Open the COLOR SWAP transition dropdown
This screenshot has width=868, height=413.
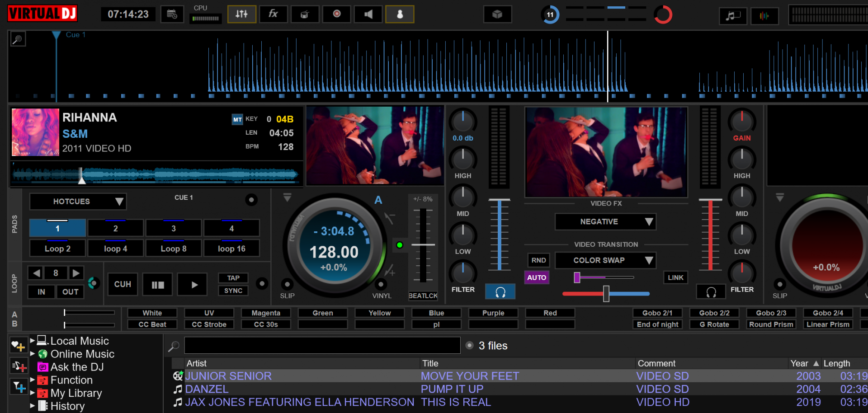tap(605, 260)
